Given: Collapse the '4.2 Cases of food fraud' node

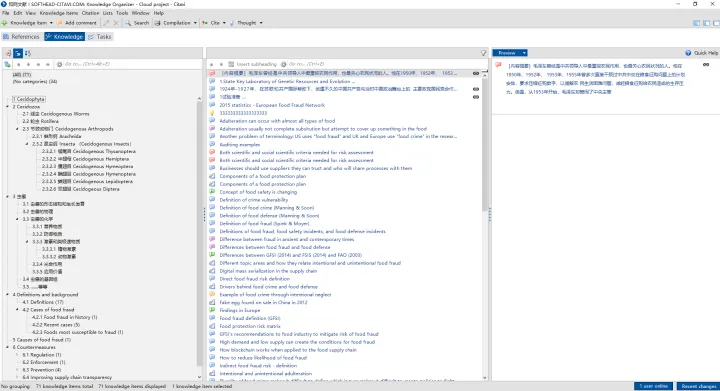Looking at the screenshot, I should [17, 310].
